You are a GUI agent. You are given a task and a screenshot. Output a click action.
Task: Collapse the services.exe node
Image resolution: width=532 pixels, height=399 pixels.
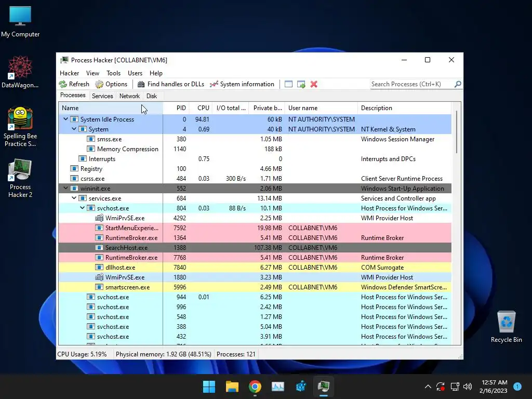click(x=74, y=198)
